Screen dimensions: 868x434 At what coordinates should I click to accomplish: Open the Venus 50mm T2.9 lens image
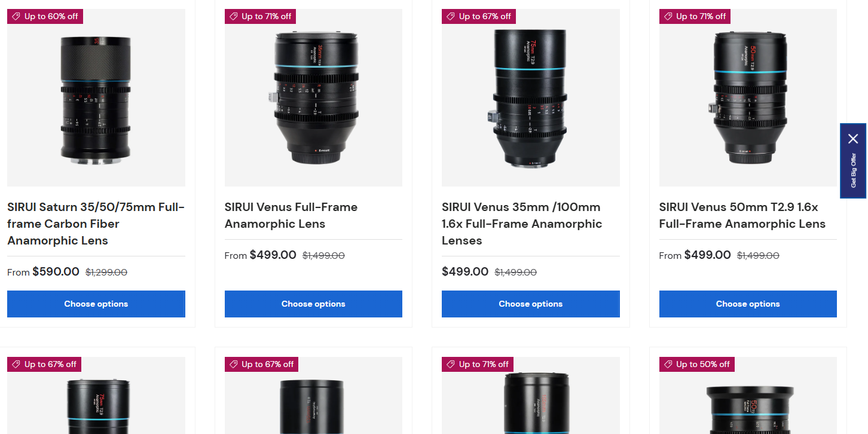point(748,97)
